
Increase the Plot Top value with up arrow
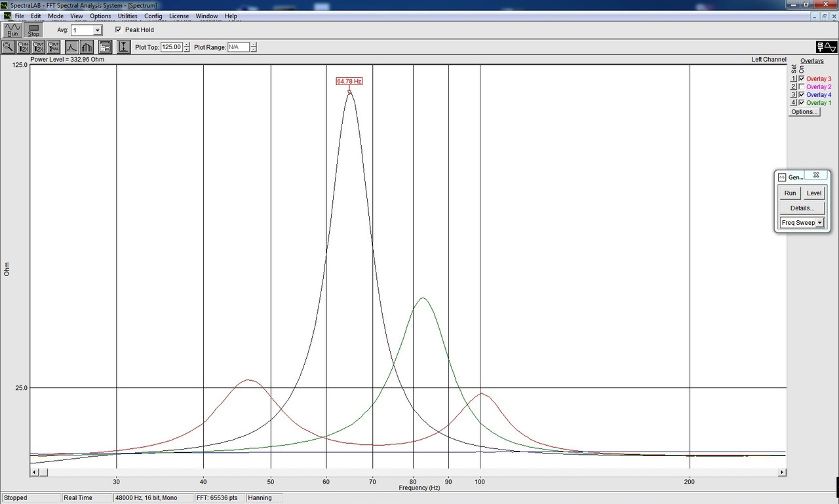[187, 45]
